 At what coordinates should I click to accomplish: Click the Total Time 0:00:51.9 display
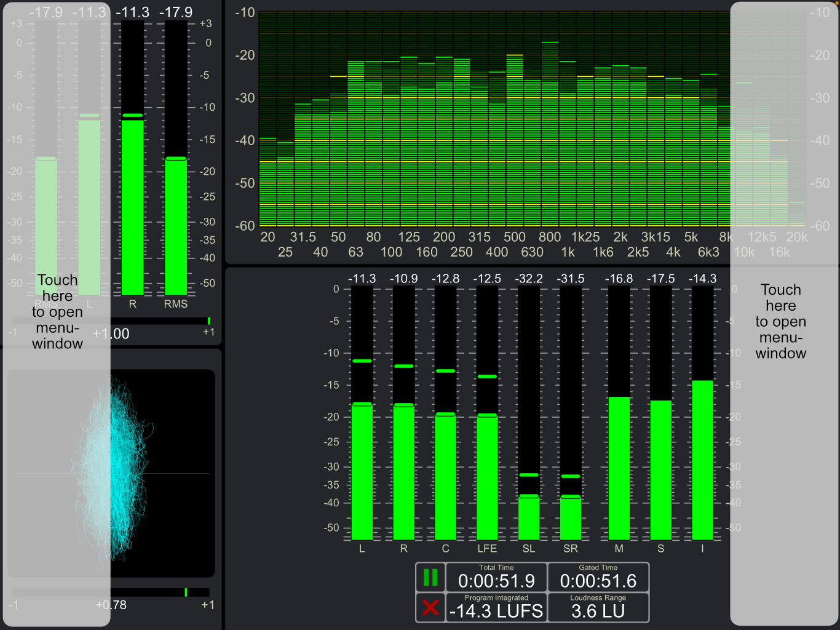pos(496,577)
